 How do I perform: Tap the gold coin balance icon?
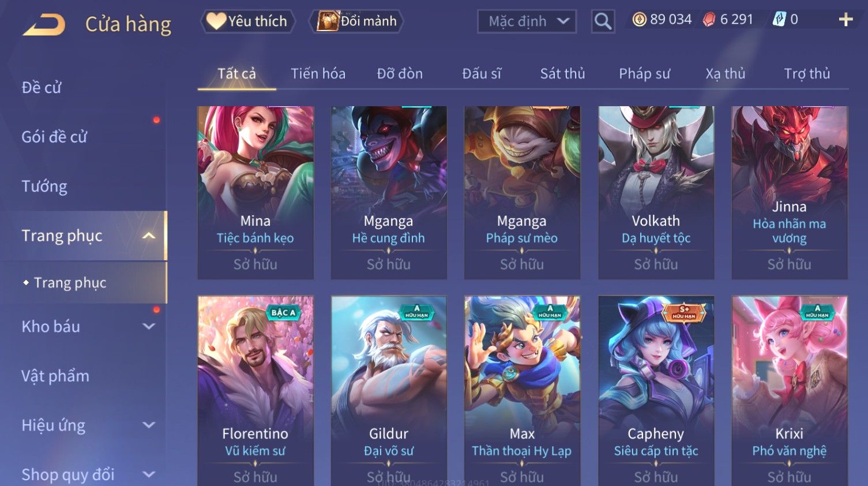pos(639,20)
